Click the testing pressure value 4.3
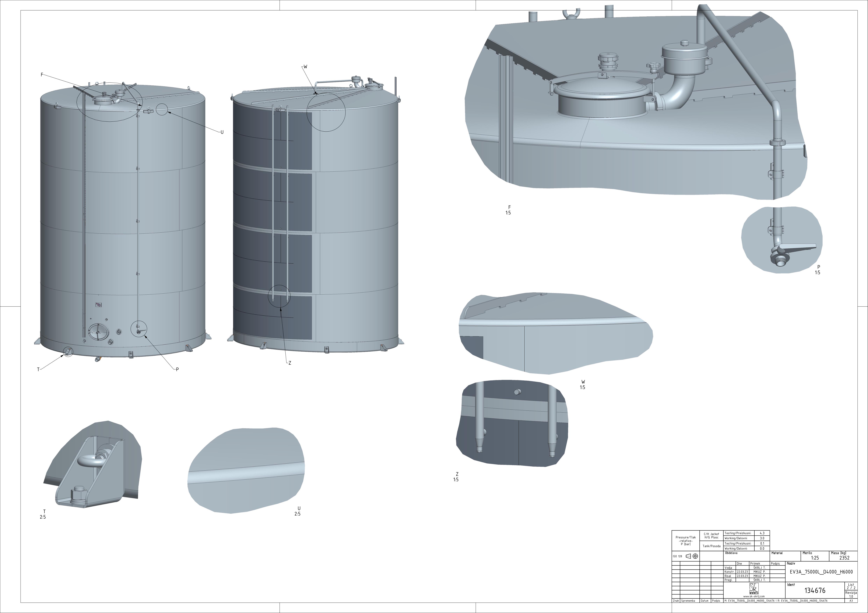The image size is (868, 613). coord(762,533)
